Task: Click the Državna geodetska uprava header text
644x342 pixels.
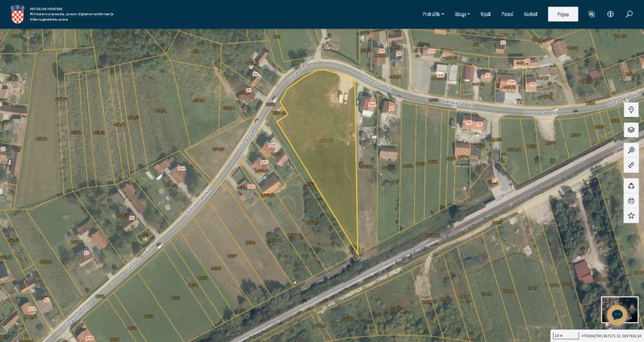Action: click(49, 20)
